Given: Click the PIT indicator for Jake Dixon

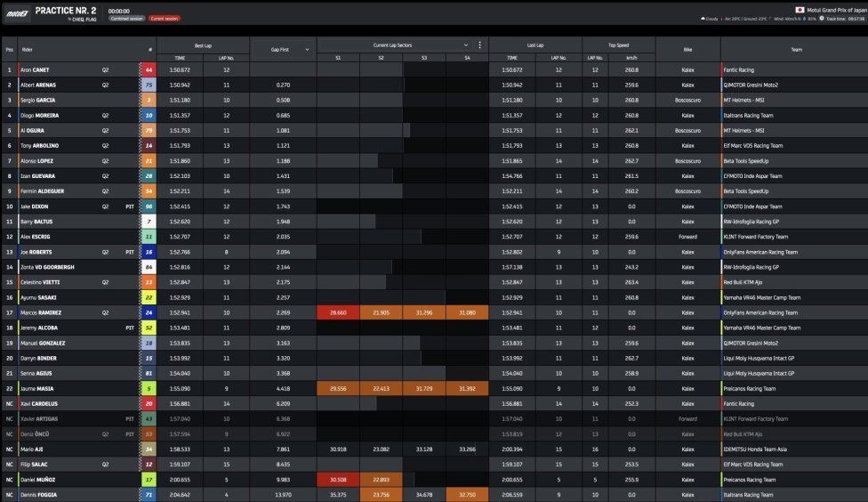Looking at the screenshot, I should 130,206.
